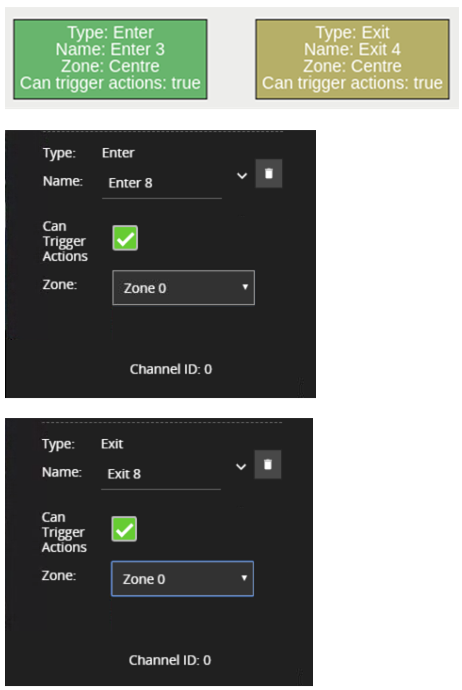Open the Zone 0 dropdown for Enter 8
This screenshot has width=462, height=690.
pos(183,288)
